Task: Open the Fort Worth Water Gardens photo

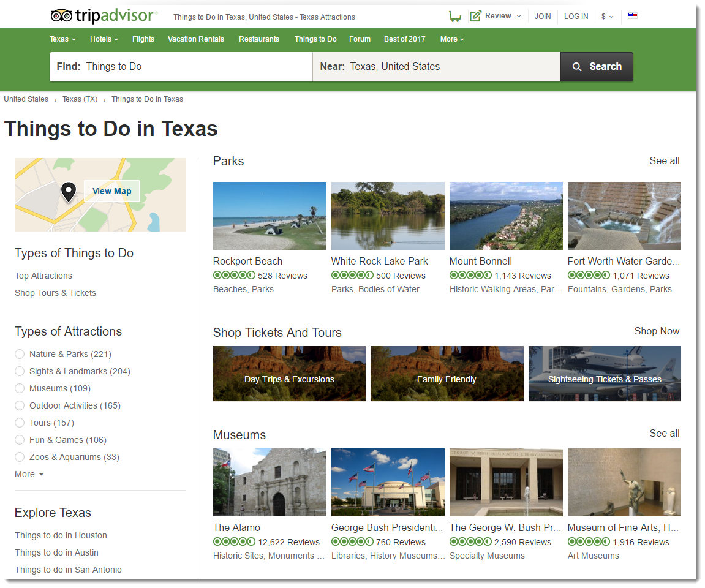Action: click(x=625, y=216)
